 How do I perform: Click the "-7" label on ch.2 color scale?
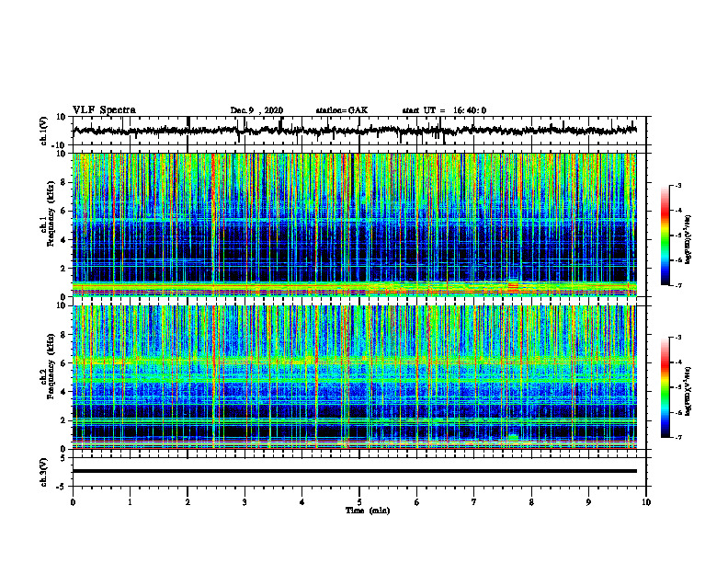click(x=677, y=437)
